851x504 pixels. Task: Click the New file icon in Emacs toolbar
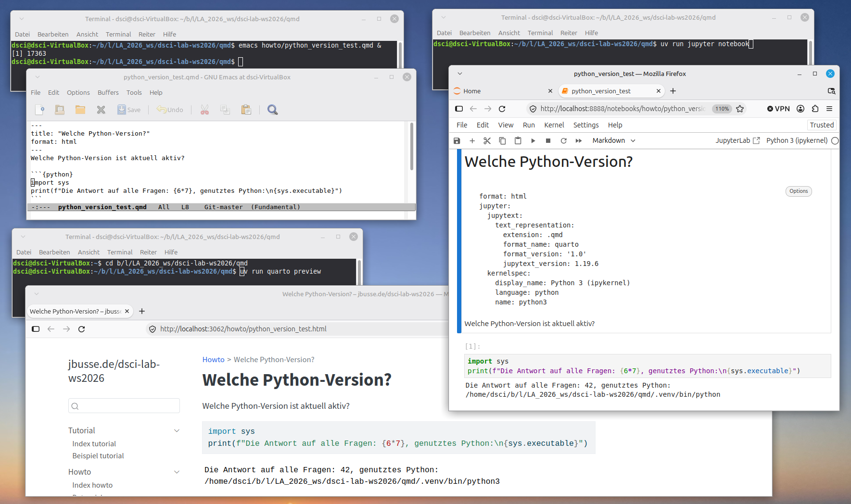tap(40, 110)
